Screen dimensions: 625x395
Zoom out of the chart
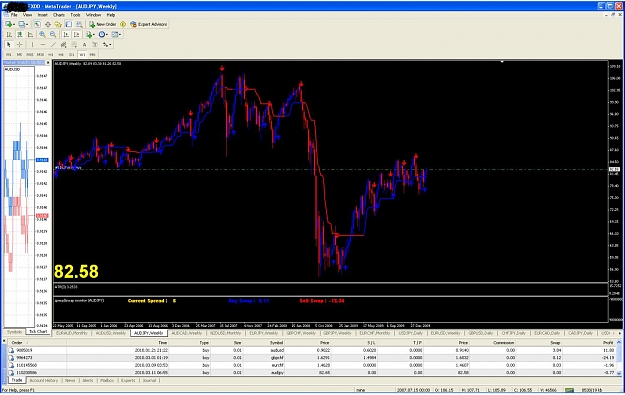pos(53,35)
